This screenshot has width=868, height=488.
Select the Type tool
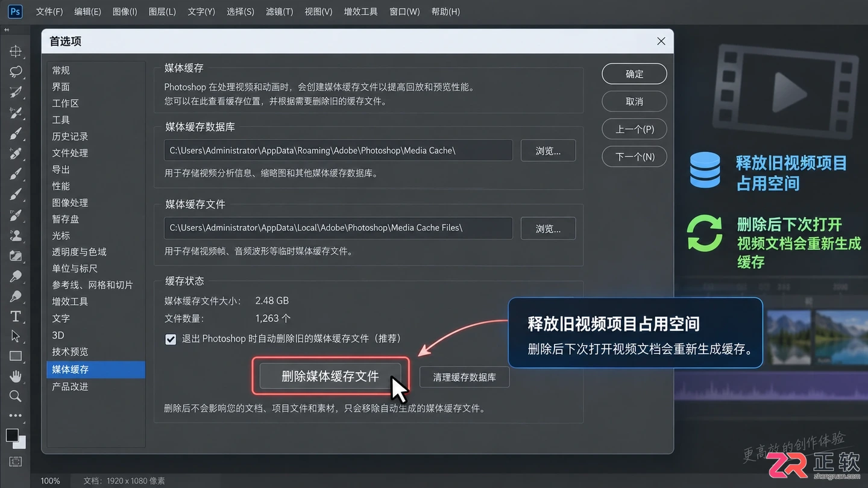point(16,316)
